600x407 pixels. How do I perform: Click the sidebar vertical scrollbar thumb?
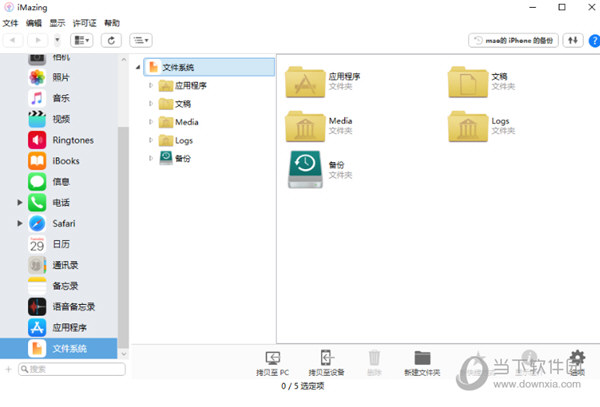(124, 237)
